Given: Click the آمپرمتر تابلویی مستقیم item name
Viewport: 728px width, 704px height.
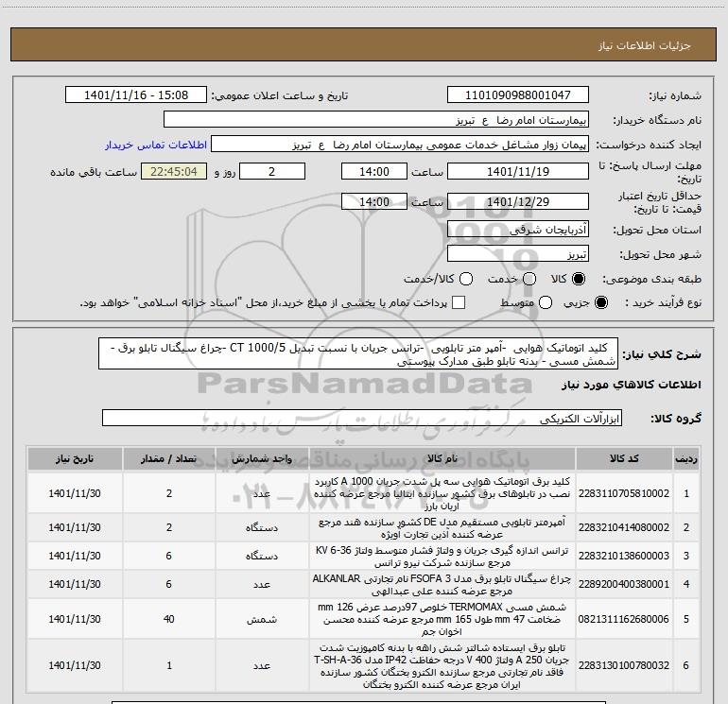Looking at the screenshot, I should tap(442, 527).
